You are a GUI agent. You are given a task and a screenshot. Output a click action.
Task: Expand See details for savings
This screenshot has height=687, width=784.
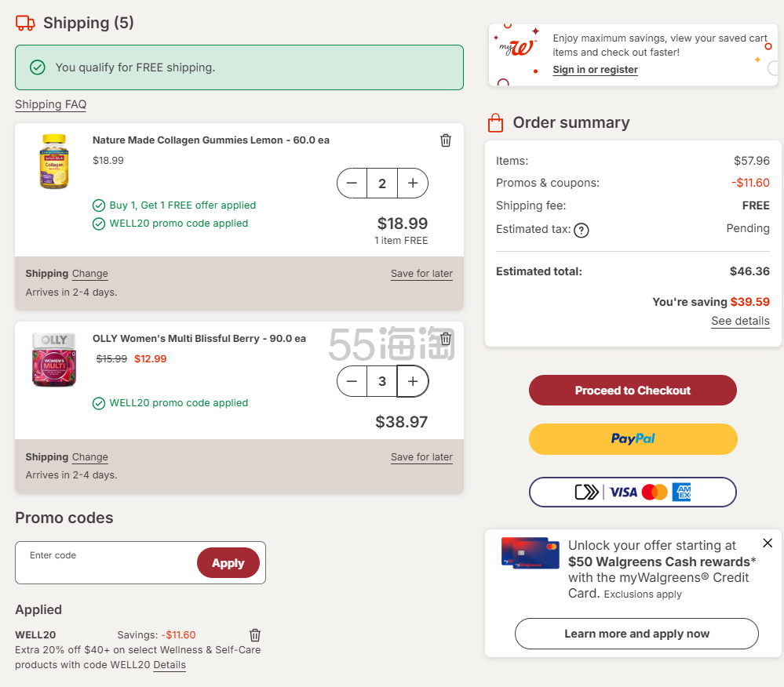pyautogui.click(x=740, y=321)
